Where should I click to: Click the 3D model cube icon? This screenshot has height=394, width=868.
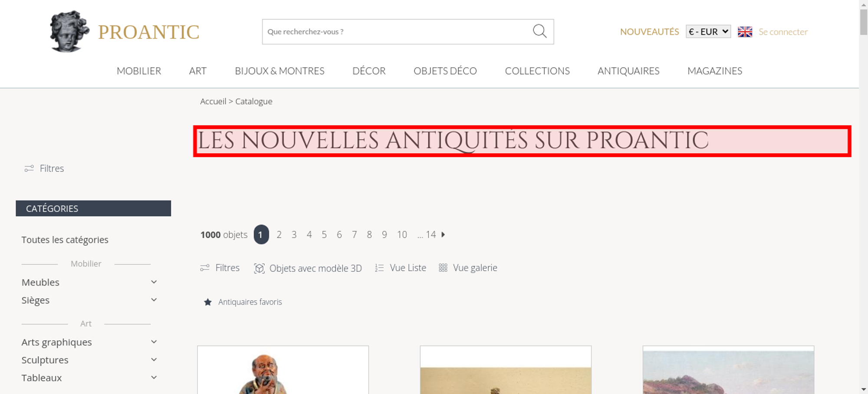pyautogui.click(x=259, y=268)
